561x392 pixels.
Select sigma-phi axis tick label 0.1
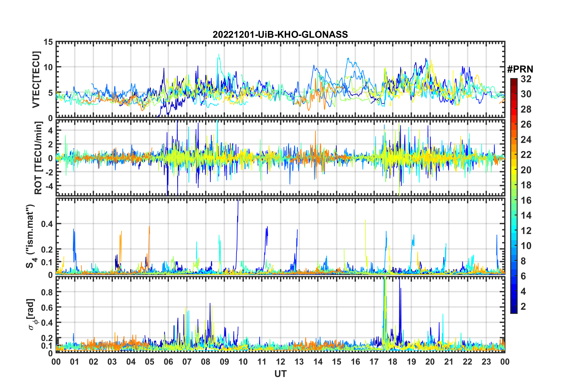(47, 346)
